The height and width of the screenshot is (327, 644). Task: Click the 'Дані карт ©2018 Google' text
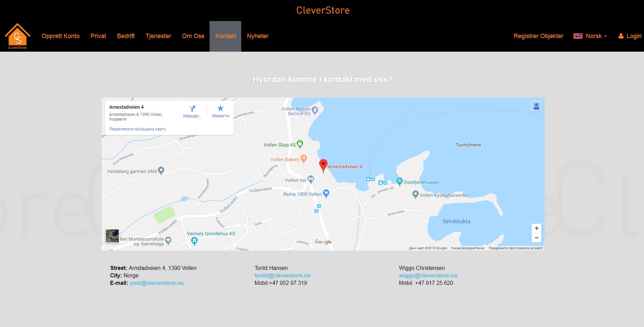tap(428, 248)
